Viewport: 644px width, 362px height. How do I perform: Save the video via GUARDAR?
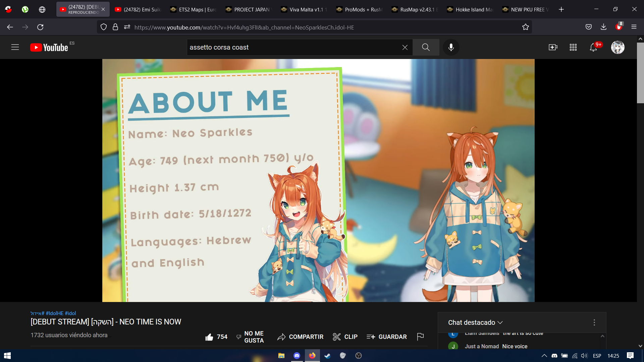pos(386,337)
